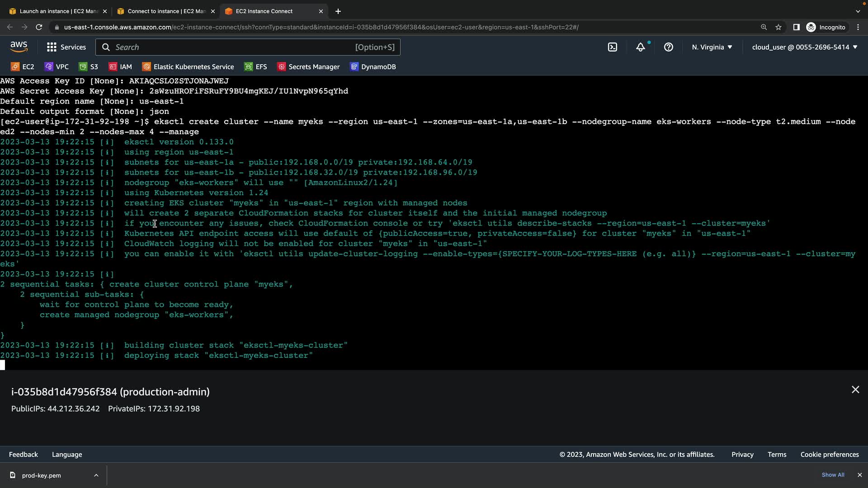Open notifications bell icon
Image resolution: width=868 pixels, height=488 pixels.
click(x=641, y=47)
